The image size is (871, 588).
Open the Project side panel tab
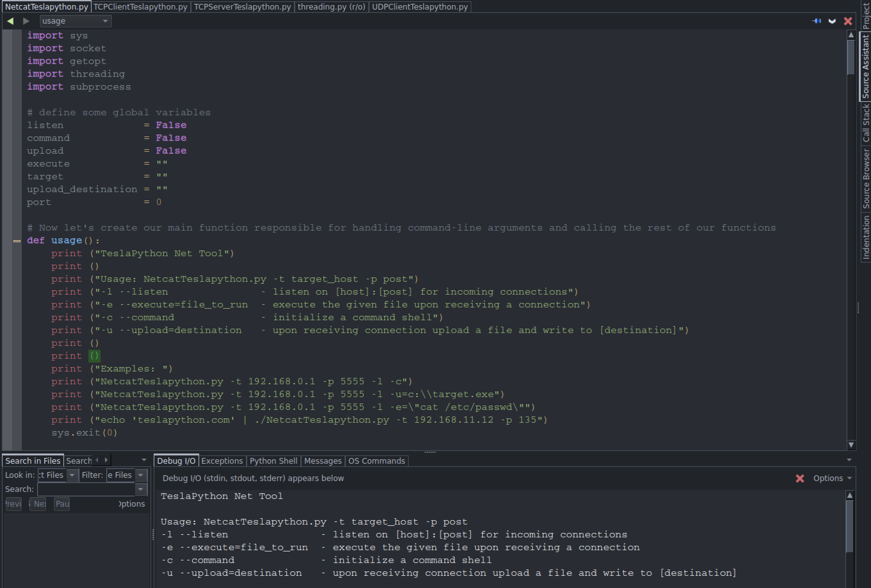866,15
